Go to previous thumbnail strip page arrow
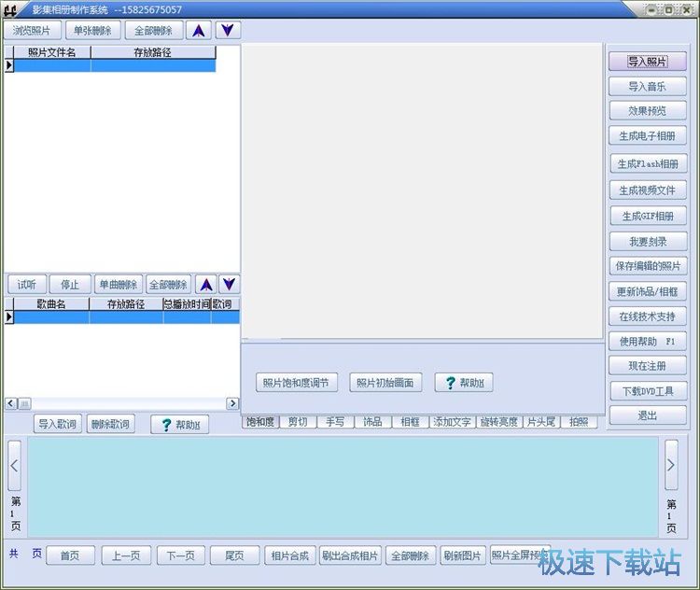The width and height of the screenshot is (700, 590). (x=14, y=466)
